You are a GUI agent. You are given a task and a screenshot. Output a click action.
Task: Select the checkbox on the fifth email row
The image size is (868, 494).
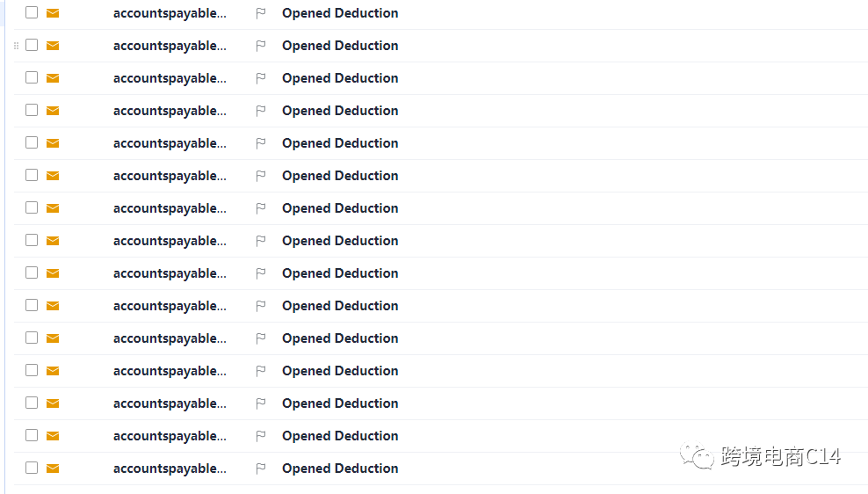pyautogui.click(x=32, y=143)
